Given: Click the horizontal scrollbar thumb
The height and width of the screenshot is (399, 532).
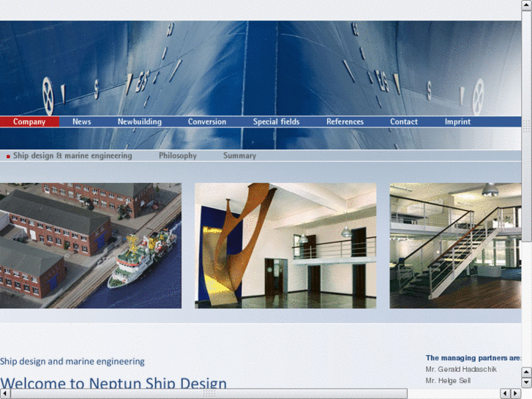Looking at the screenshot, I should (209, 394).
